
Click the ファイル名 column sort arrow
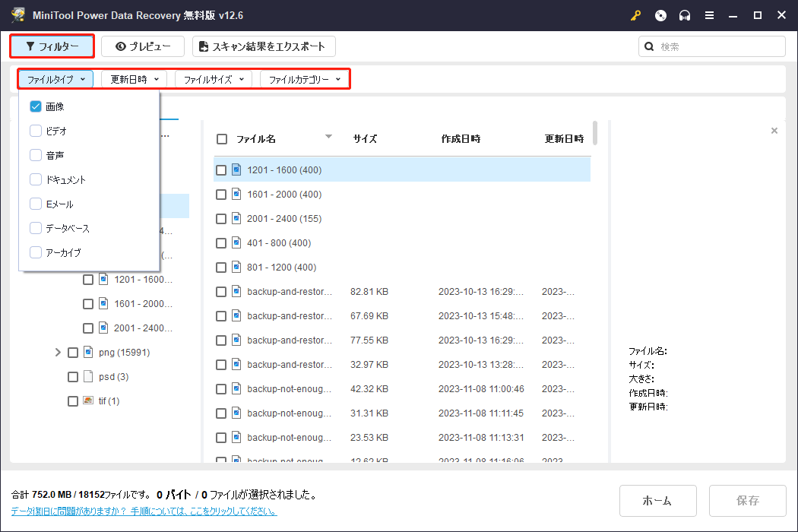pyautogui.click(x=329, y=137)
